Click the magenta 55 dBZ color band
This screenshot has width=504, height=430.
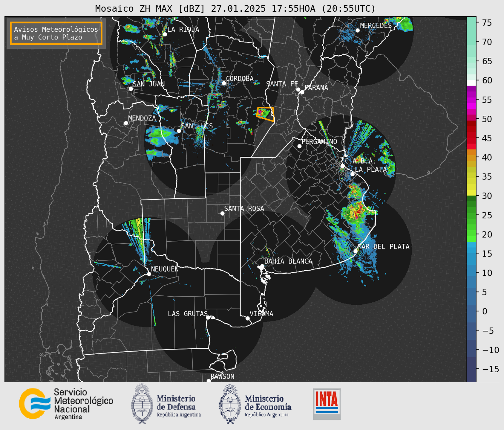[471, 100]
